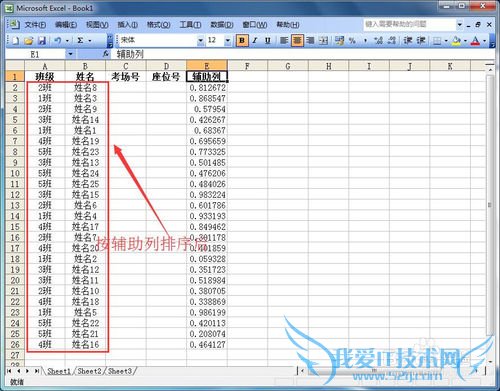Screen dimensions: 500x391
Task: Align cell text to the left
Action: click(x=284, y=41)
